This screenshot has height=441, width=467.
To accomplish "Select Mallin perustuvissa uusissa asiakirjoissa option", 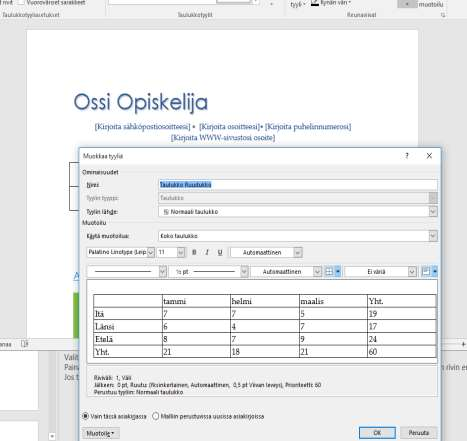I will tap(155, 416).
